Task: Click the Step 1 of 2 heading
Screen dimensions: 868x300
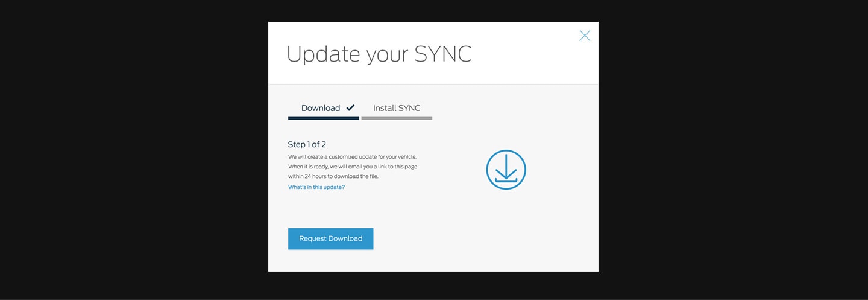Action: click(x=307, y=144)
